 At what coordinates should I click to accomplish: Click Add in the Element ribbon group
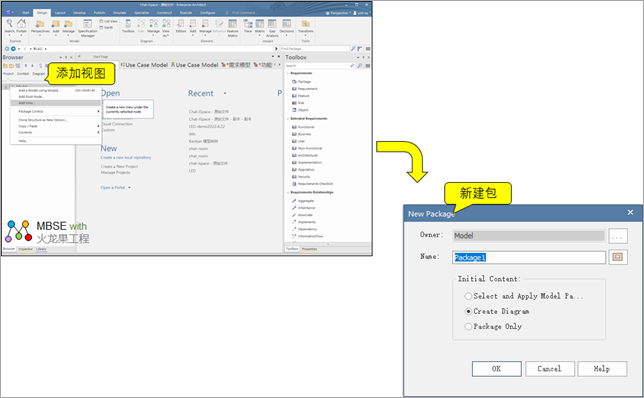[193, 27]
